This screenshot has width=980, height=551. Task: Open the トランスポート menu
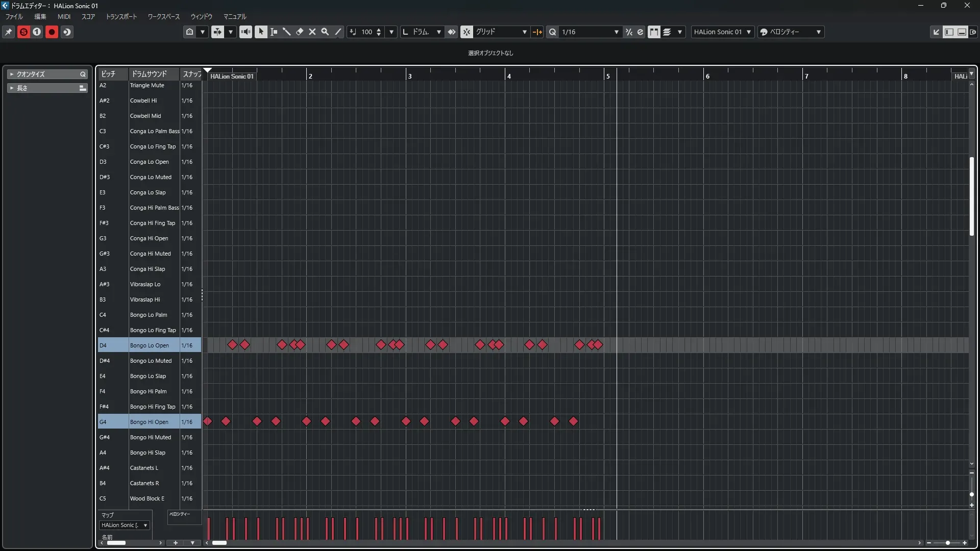(x=121, y=16)
